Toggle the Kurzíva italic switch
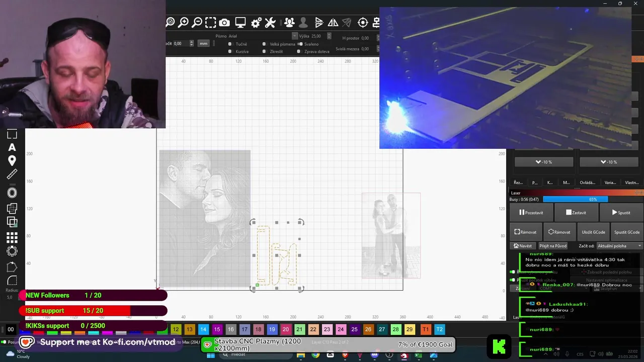Image resolution: width=644 pixels, height=362 pixels. click(x=230, y=51)
